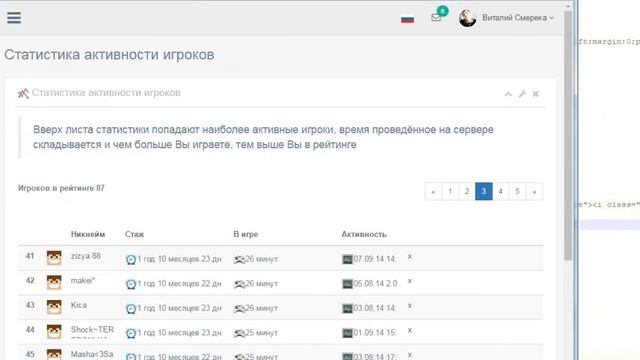Open the Виталий Смерека user dropdown
This screenshot has width=640, height=360.
tap(518, 18)
